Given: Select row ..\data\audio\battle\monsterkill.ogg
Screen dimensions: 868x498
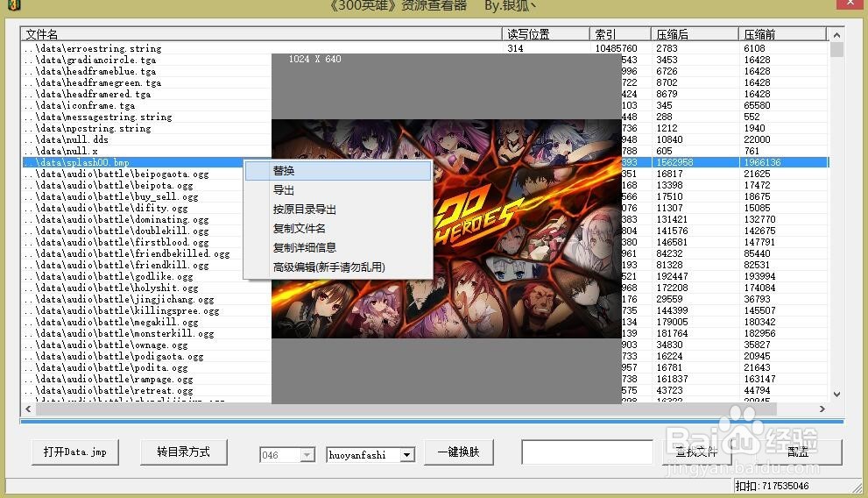Looking at the screenshot, I should pos(425,333).
